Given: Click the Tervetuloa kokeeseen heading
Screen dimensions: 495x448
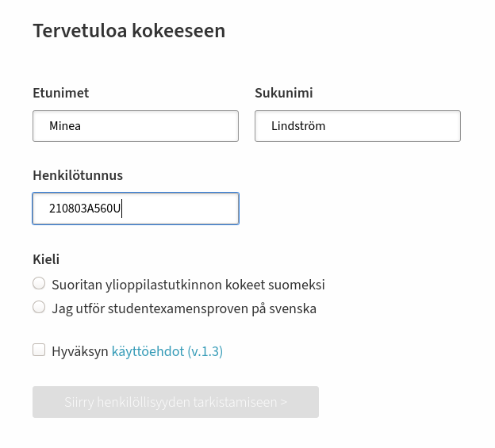Looking at the screenshot, I should pos(129,31).
